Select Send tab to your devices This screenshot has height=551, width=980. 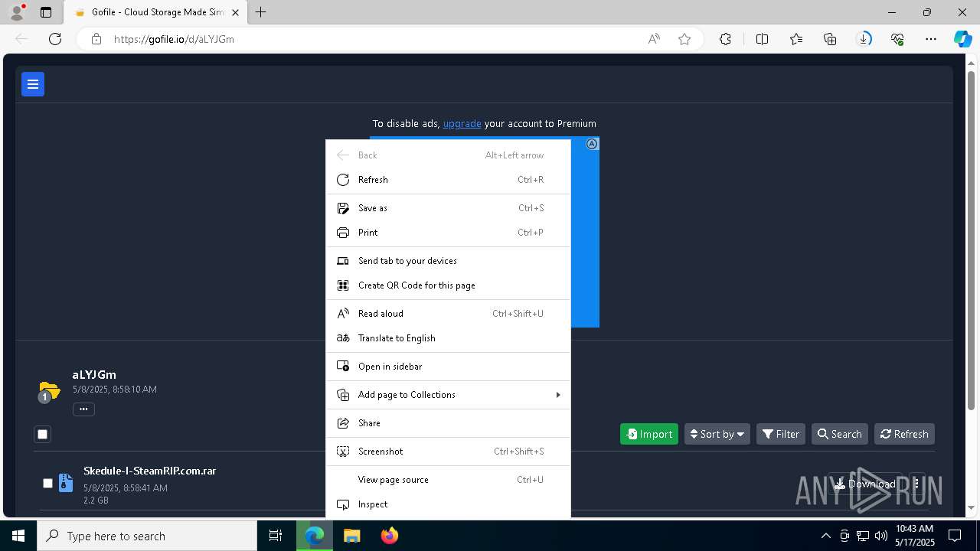coord(448,261)
